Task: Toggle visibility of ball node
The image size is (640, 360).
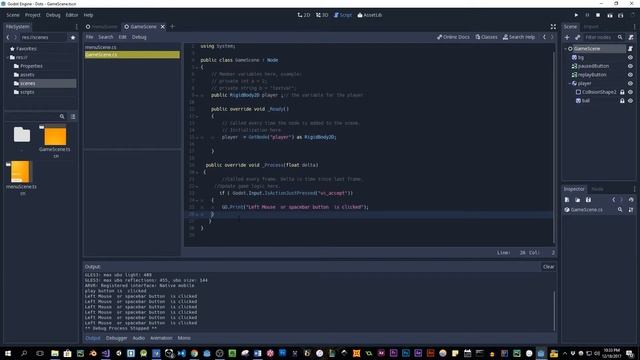Action: click(630, 101)
